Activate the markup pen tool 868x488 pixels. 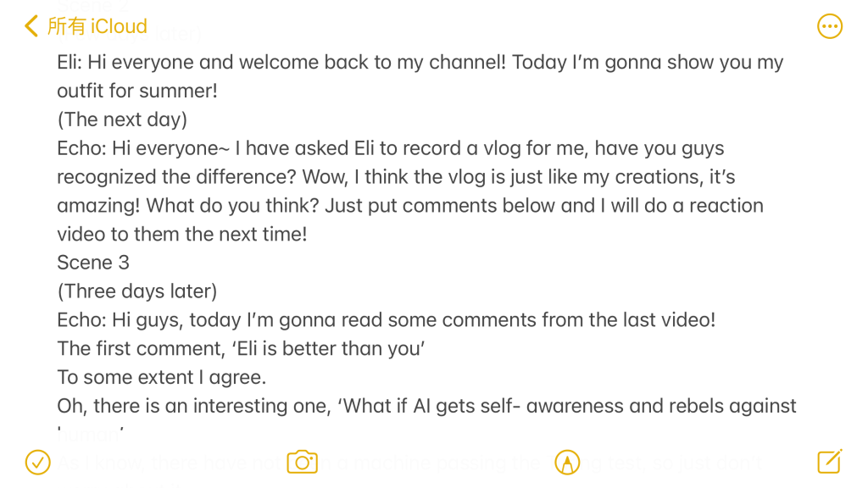[x=566, y=462]
